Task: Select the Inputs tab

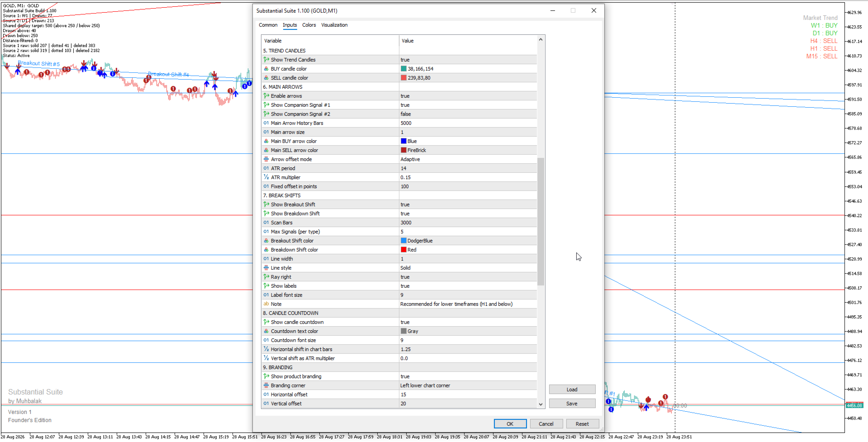Action: (290, 25)
